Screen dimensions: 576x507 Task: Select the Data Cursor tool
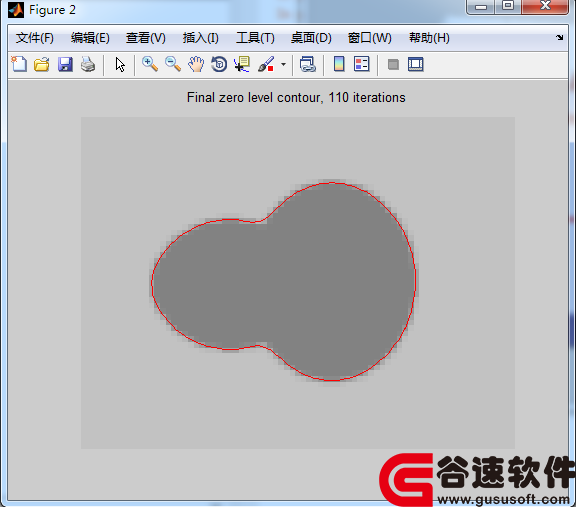[242, 64]
